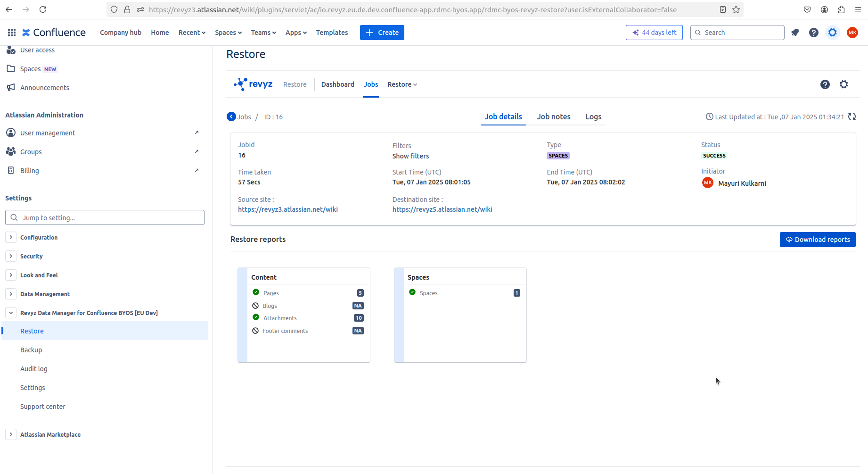
Task: Open the notifications icon in the top bar
Action: pos(795,33)
